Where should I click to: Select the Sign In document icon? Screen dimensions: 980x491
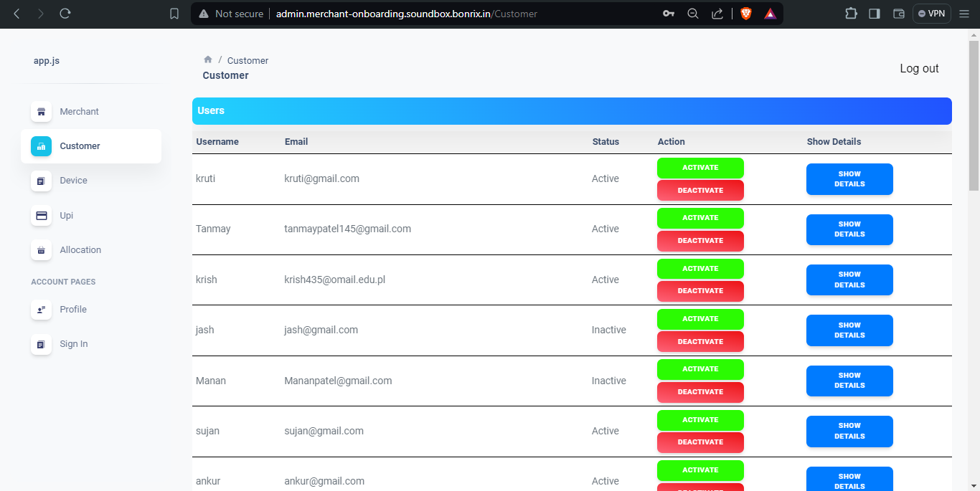pyautogui.click(x=41, y=344)
